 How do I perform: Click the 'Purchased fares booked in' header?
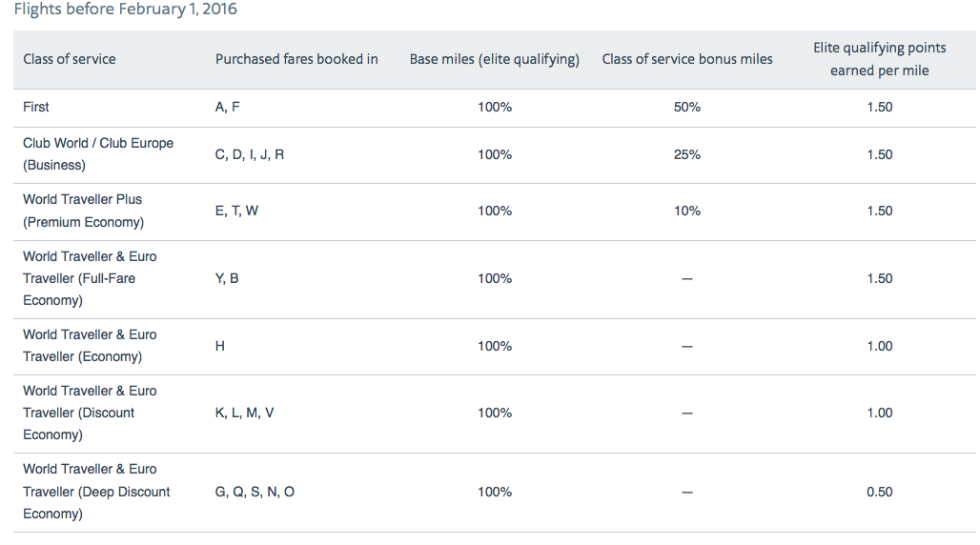pyautogui.click(x=296, y=59)
